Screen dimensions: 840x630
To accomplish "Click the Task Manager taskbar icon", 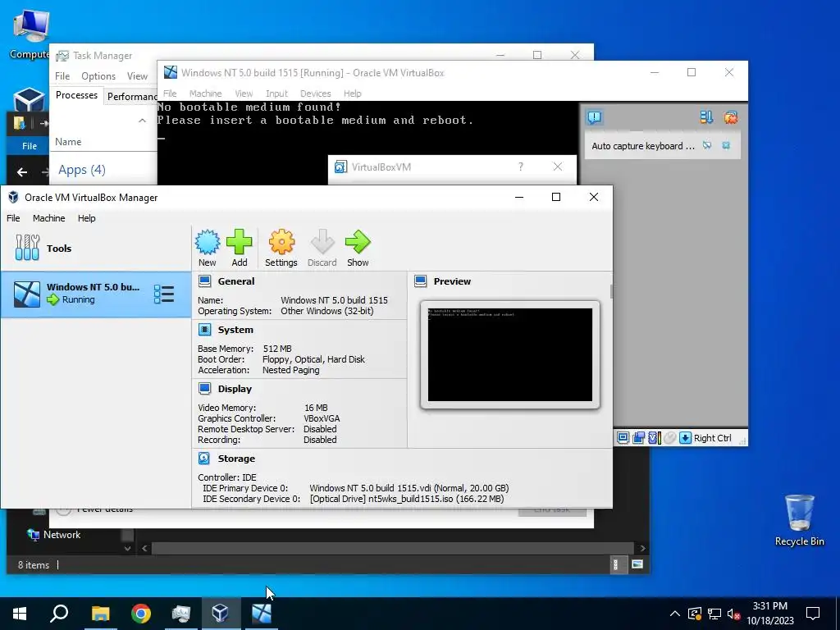I will pos(181,614).
